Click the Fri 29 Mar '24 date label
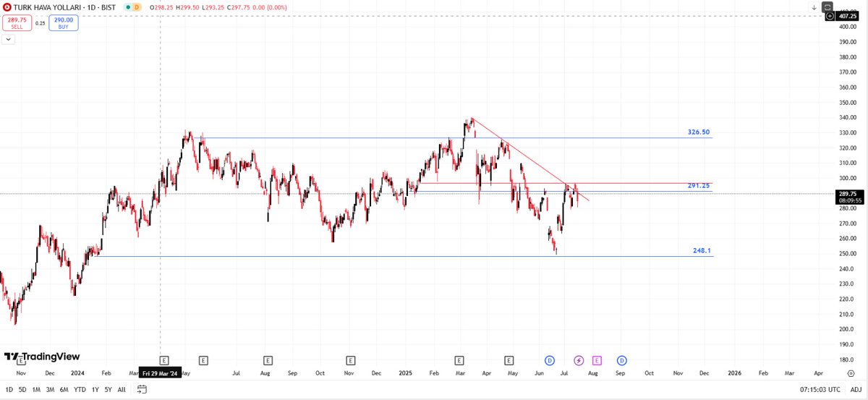 point(161,373)
